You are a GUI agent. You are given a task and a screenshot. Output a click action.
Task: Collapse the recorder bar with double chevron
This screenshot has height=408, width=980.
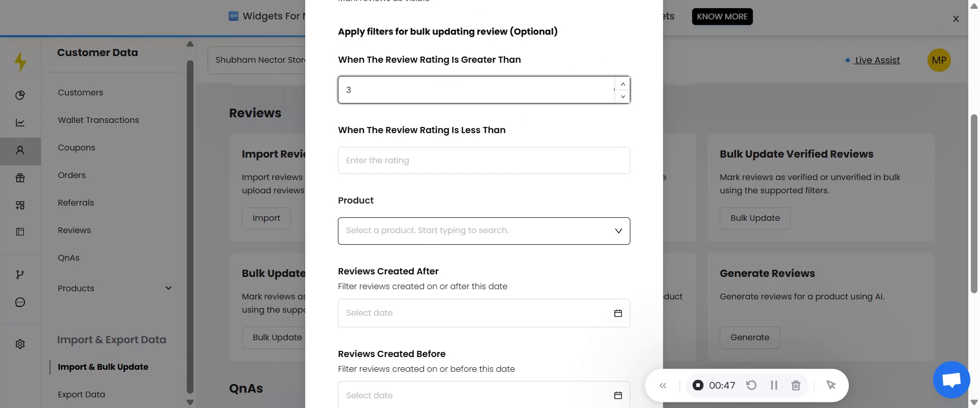pos(663,386)
